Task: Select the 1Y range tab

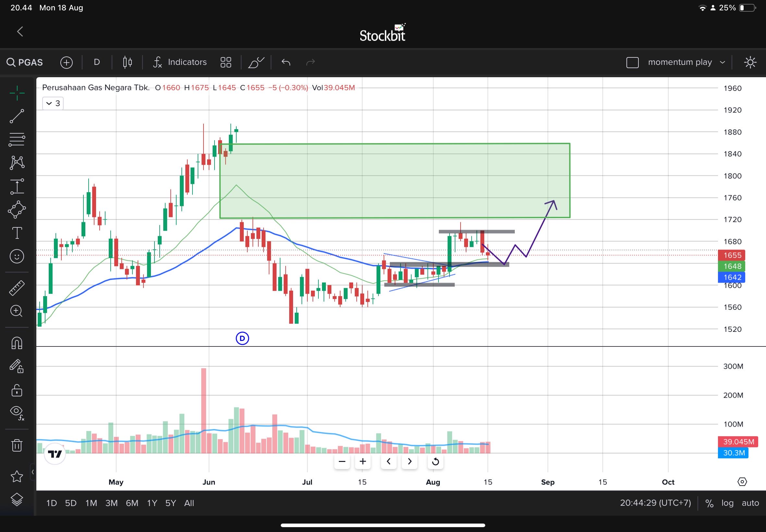Action: coord(152,503)
